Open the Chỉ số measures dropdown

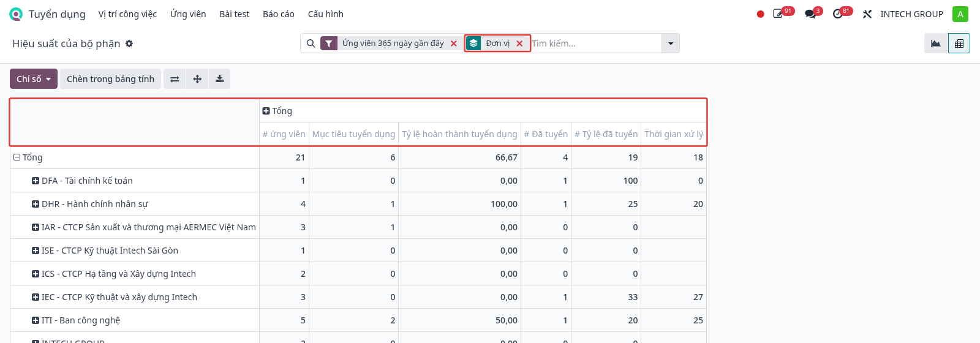[x=34, y=79]
